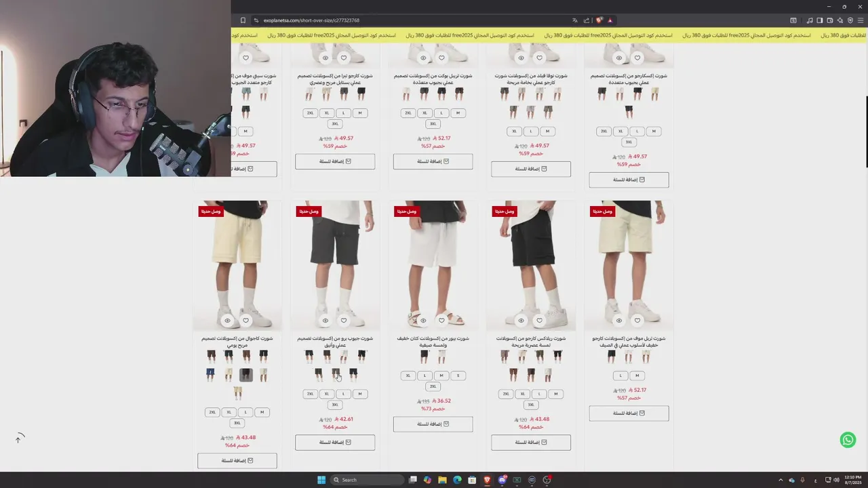Viewport: 868px width, 488px height.
Task: Quick view the Relax cargo shorts (ريلاكس)
Action: pos(521,321)
